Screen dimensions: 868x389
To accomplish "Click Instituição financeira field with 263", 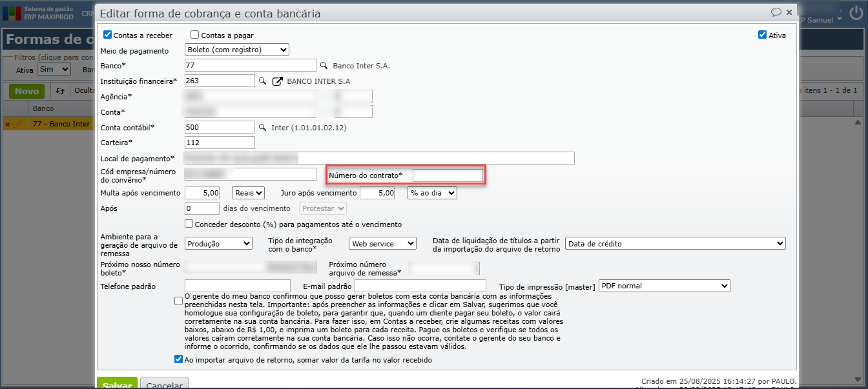I will [x=220, y=81].
